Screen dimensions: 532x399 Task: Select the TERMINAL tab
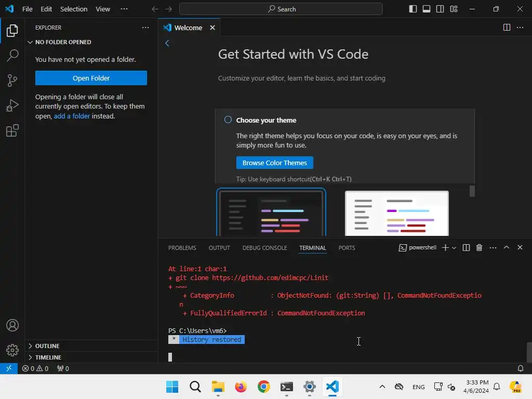312,248
